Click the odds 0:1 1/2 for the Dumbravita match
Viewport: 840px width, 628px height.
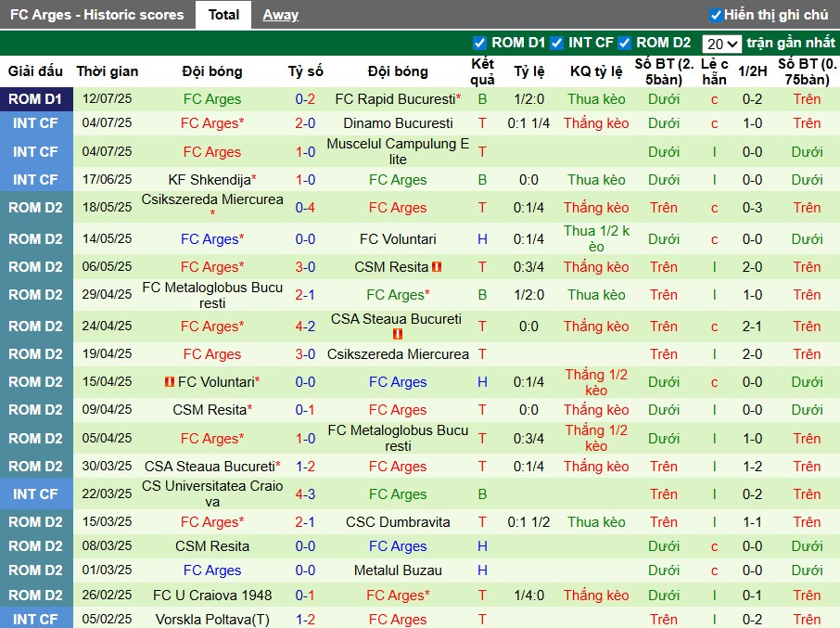tap(528, 522)
